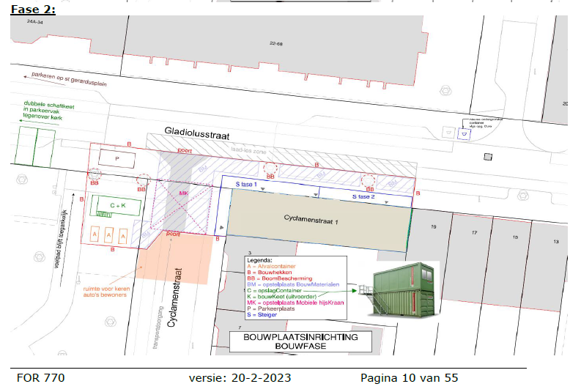Click the magenta MK mobile crane label
Image resolution: width=581 pixels, height=392 pixels.
coord(184,193)
